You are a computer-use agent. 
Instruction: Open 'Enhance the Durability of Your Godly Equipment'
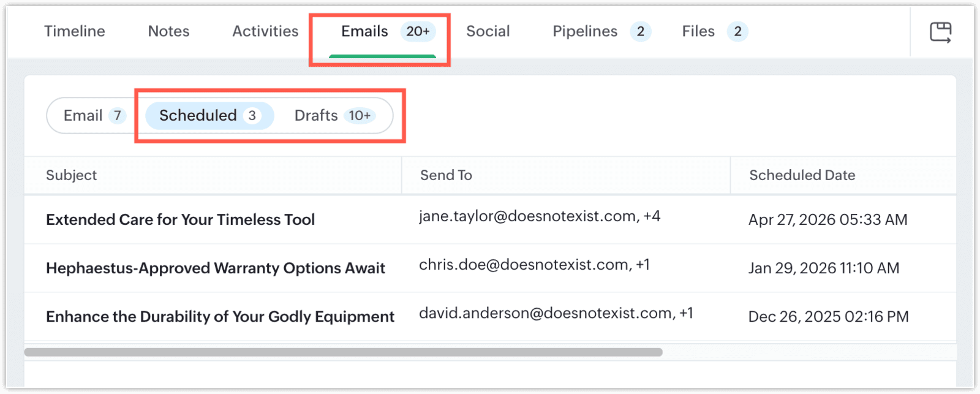tap(220, 316)
